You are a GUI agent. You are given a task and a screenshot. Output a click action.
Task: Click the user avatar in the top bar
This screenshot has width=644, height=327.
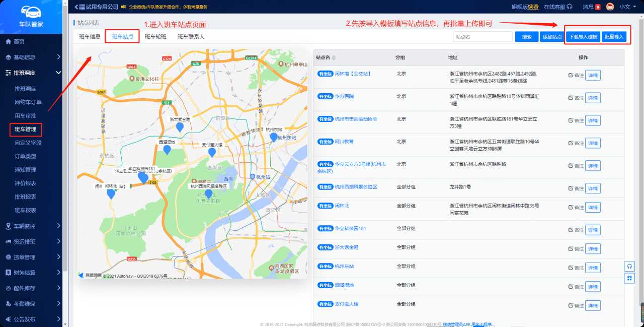pos(610,7)
